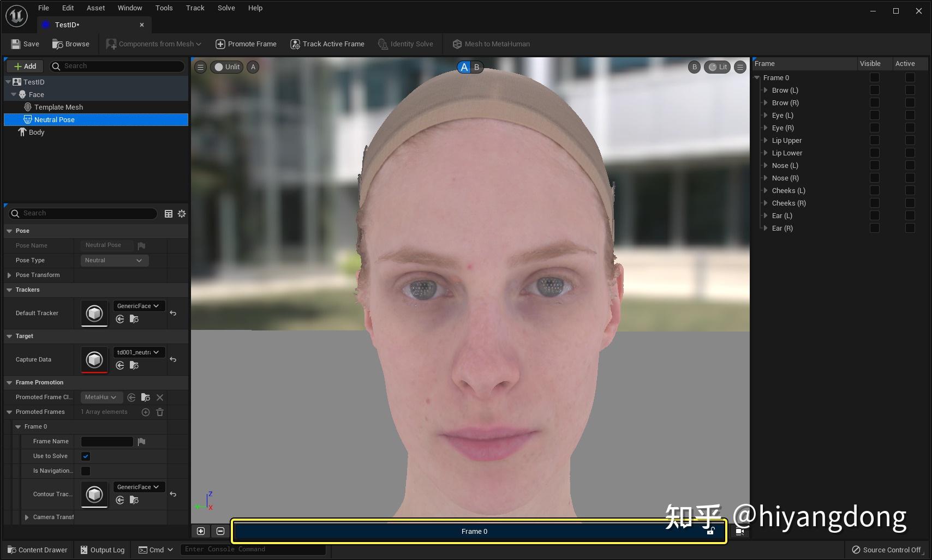Click the Add button in components panel
This screenshot has height=560, width=932.
(x=25, y=67)
